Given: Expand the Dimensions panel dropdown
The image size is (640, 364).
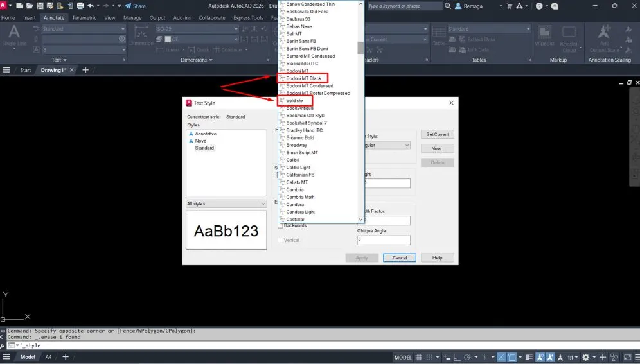Looking at the screenshot, I should [x=211, y=60].
